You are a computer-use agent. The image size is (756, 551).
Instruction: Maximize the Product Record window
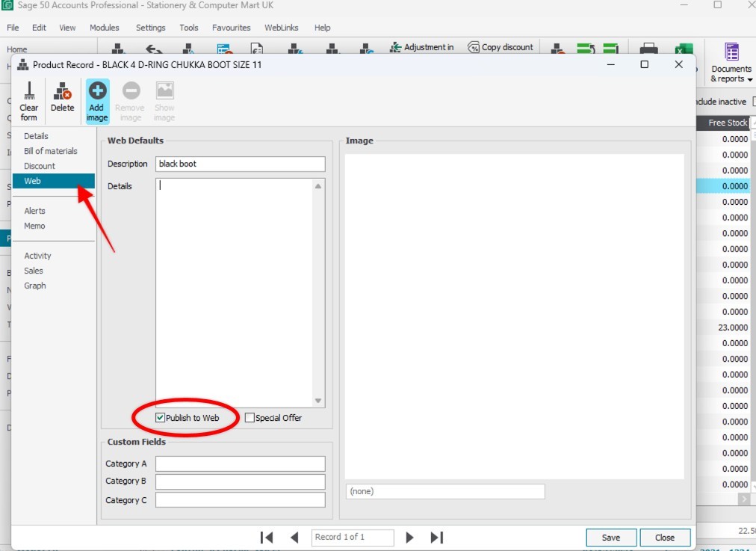point(644,64)
